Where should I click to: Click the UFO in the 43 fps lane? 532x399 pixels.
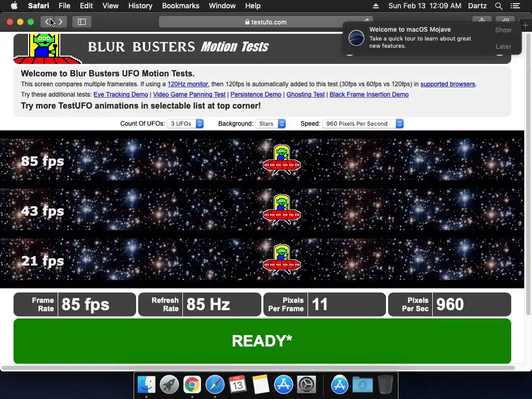[282, 209]
